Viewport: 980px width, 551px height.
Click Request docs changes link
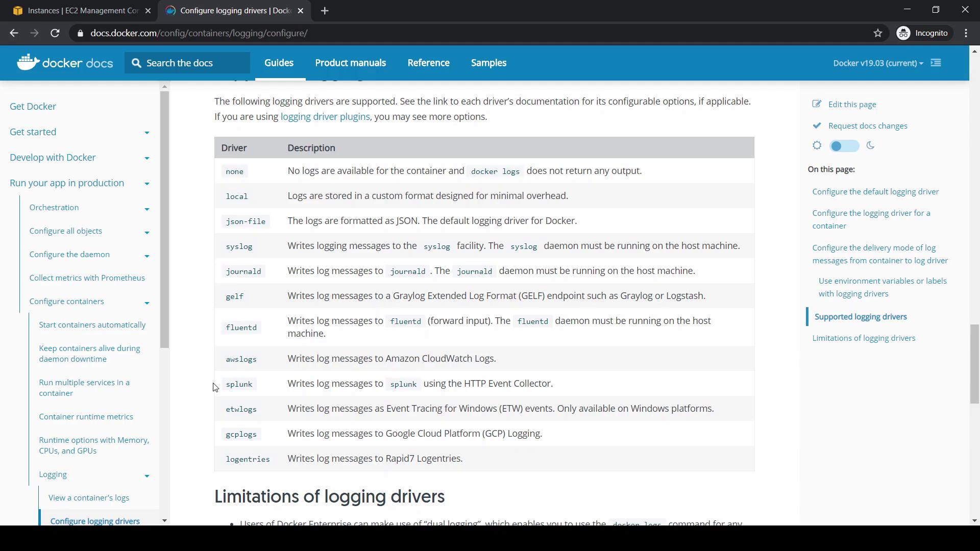pyautogui.click(x=868, y=126)
